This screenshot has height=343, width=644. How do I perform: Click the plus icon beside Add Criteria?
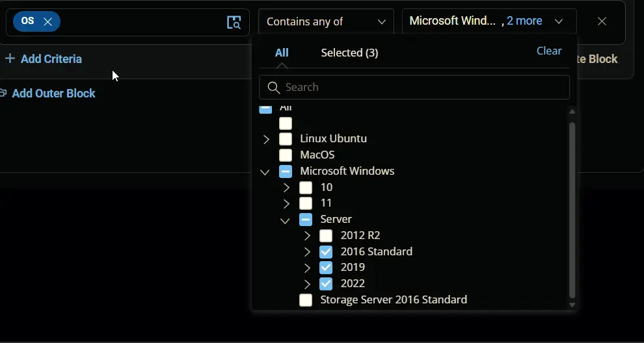pos(10,58)
